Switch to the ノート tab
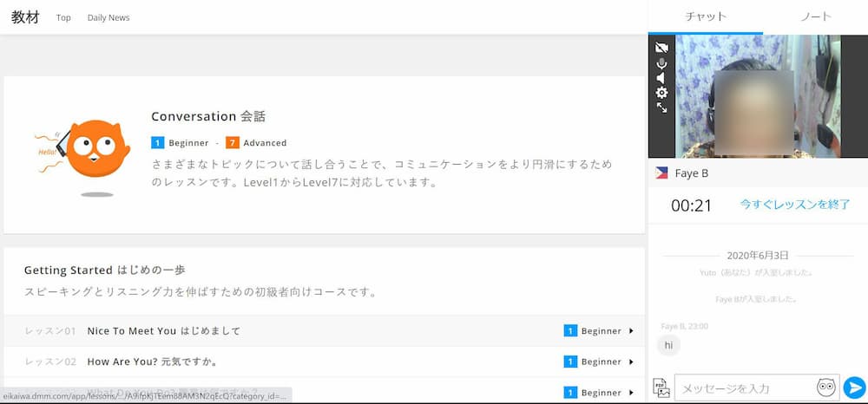The height and width of the screenshot is (404, 868). coord(815,16)
